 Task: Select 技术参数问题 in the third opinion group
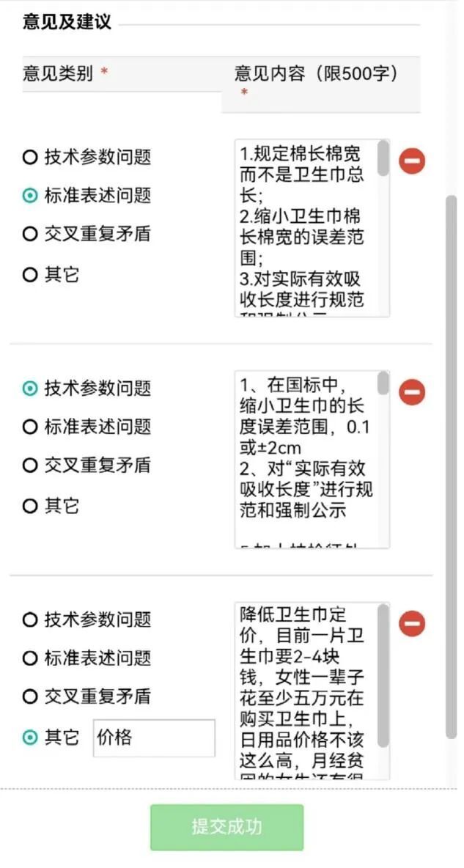(x=30, y=619)
